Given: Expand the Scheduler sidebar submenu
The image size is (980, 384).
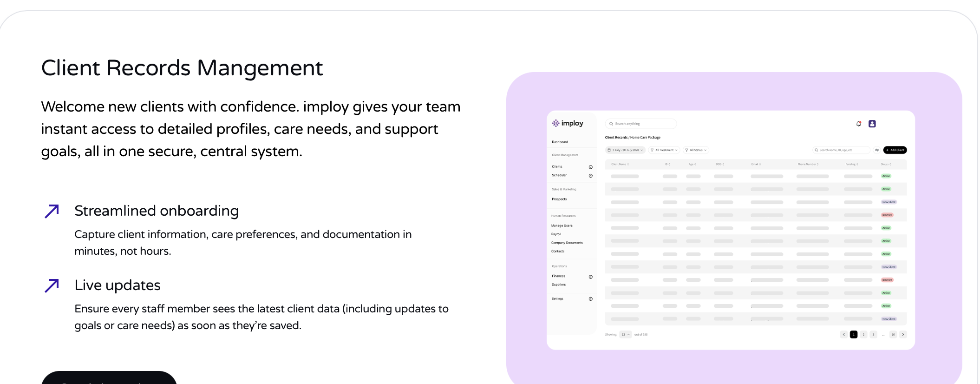Looking at the screenshot, I should coord(591,176).
